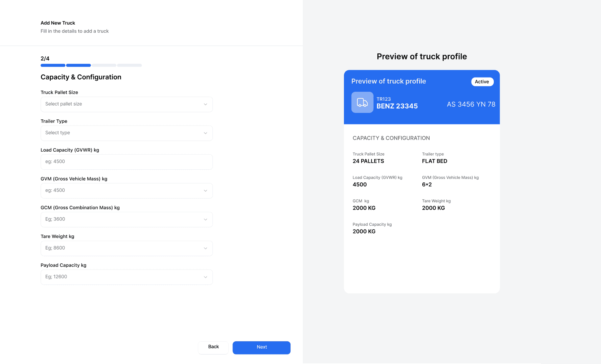The image size is (601, 364).
Task: Click the plate number 'AS 3456 YN 78'
Action: pyautogui.click(x=471, y=104)
